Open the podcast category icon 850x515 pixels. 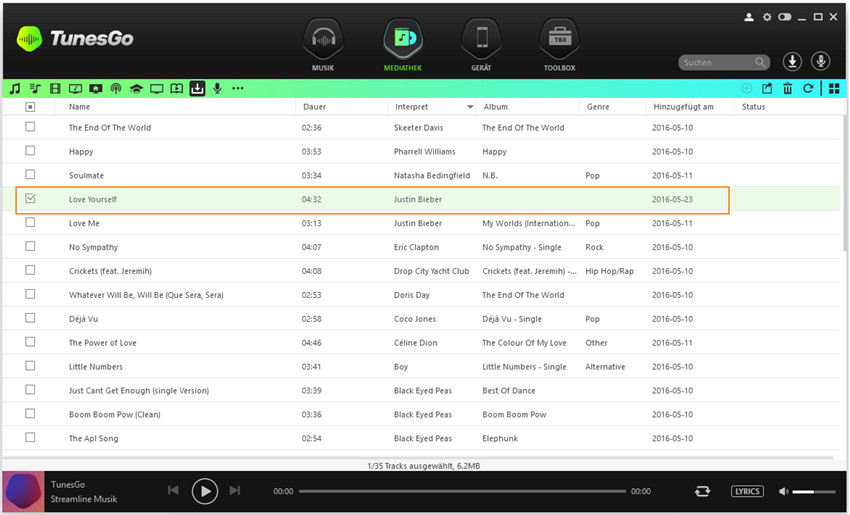pos(115,89)
